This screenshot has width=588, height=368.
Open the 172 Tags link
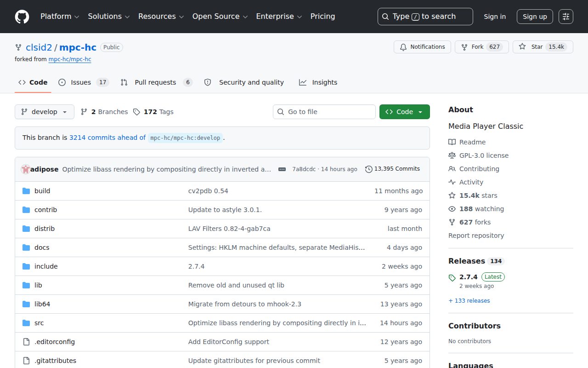pos(153,112)
